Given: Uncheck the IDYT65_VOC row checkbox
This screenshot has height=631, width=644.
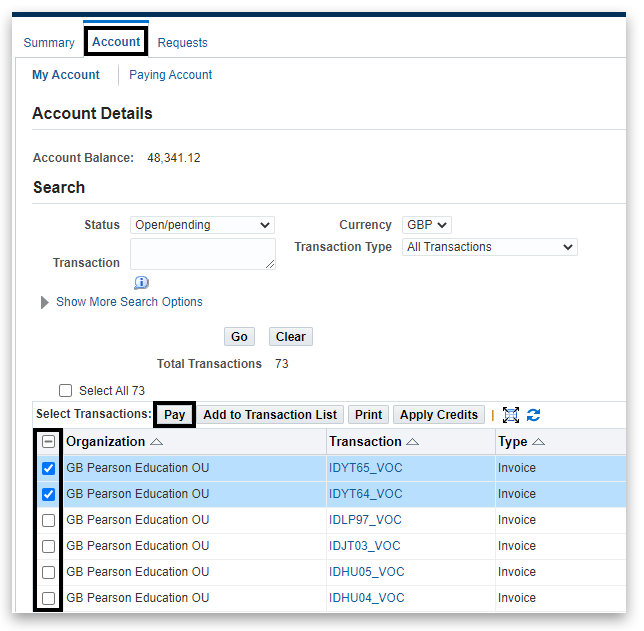Looking at the screenshot, I should pyautogui.click(x=48, y=468).
